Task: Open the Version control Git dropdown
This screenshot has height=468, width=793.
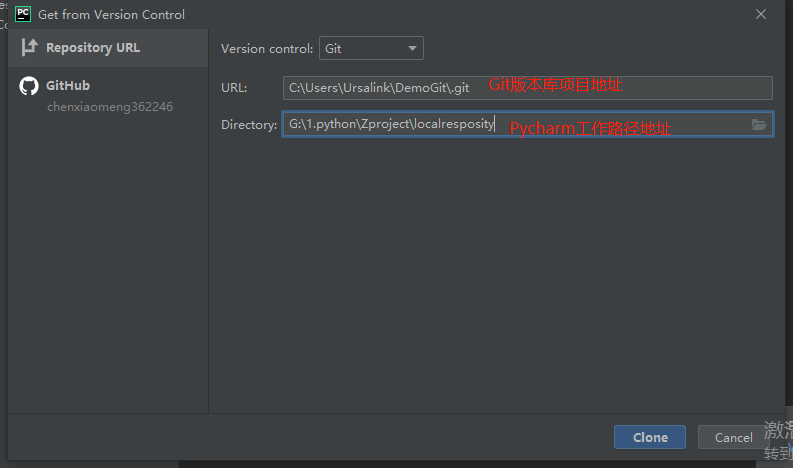Action: point(371,49)
